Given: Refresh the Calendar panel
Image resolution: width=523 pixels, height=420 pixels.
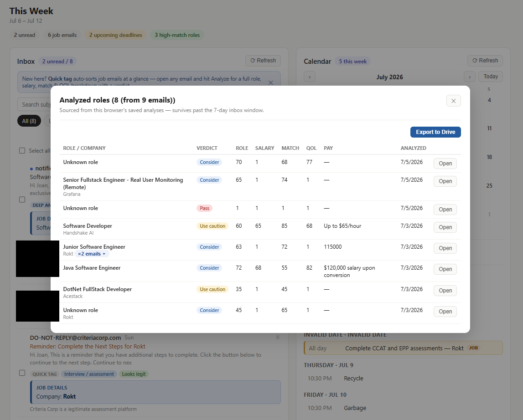Looking at the screenshot, I should pyautogui.click(x=485, y=61).
